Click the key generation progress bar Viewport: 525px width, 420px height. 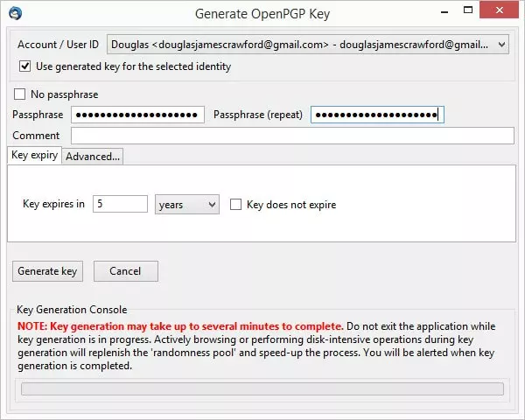[x=262, y=388]
